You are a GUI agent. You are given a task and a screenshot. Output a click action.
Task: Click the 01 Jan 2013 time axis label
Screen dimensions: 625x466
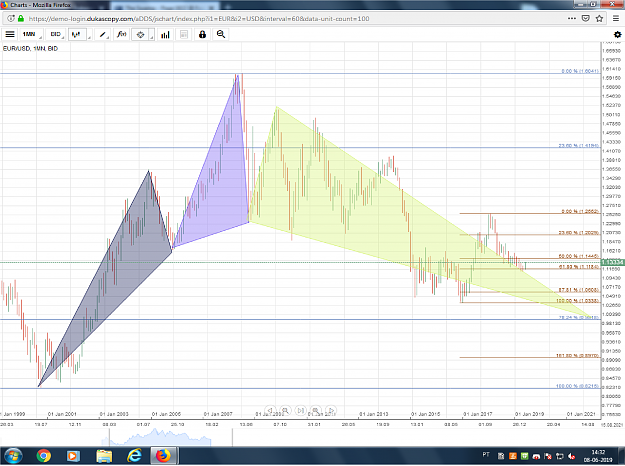(x=373, y=414)
